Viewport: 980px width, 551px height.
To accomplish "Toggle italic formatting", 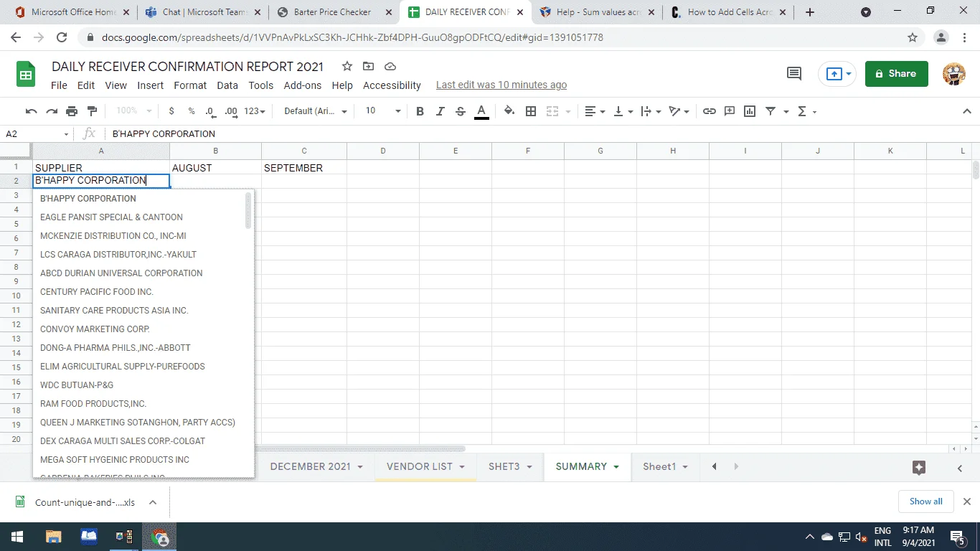I will coord(440,111).
